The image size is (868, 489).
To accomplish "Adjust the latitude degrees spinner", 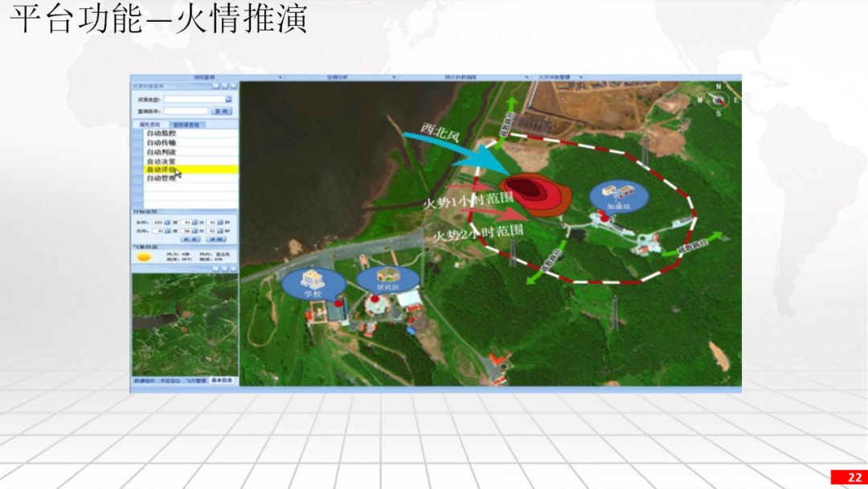I will coord(167,231).
